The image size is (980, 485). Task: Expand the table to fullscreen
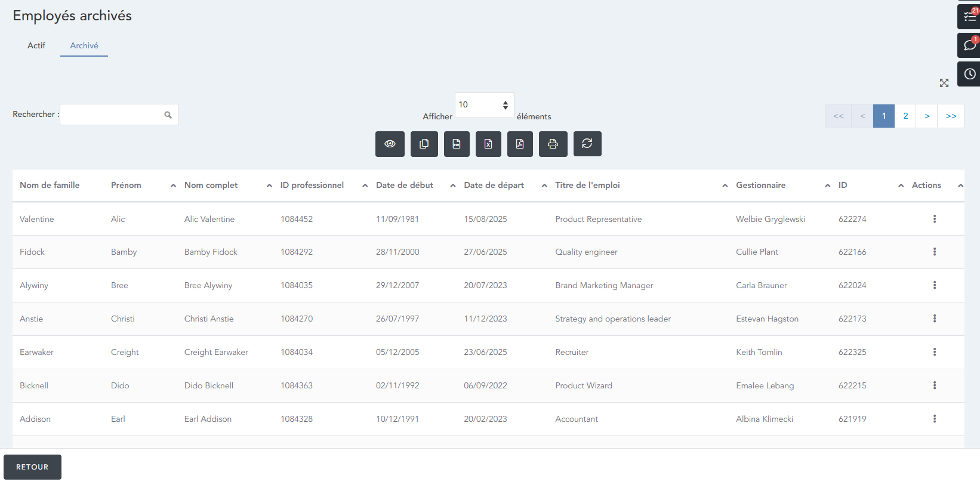click(944, 83)
